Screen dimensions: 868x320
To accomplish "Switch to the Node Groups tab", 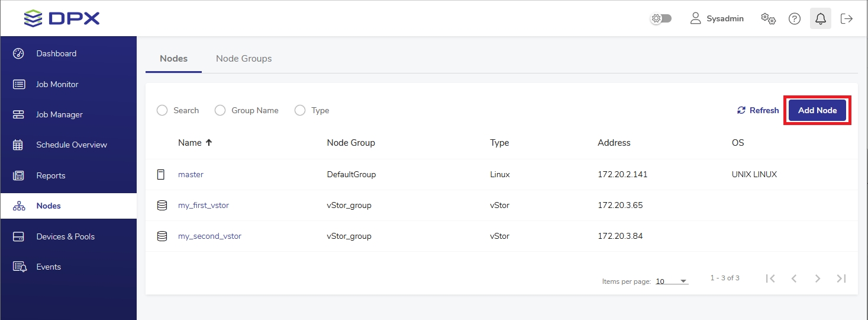I will point(244,59).
